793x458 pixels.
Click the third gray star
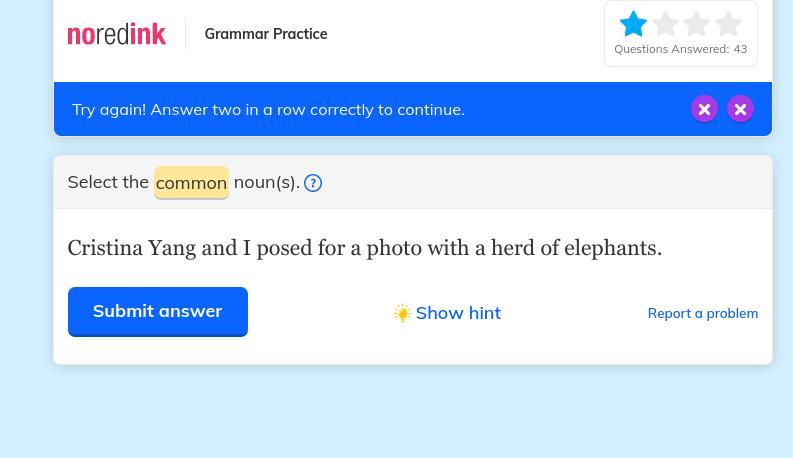point(697,23)
